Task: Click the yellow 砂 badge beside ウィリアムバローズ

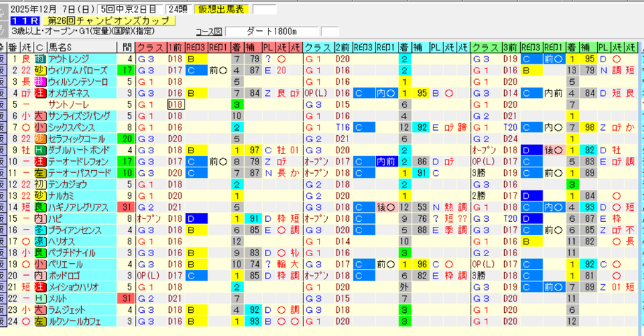Action: click(x=40, y=70)
